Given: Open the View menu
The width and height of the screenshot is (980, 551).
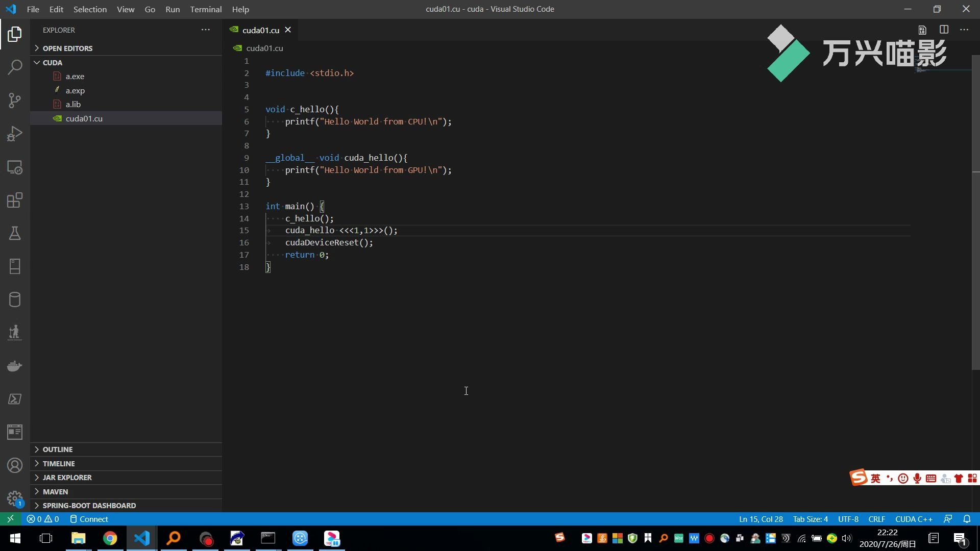Looking at the screenshot, I should (x=126, y=9).
